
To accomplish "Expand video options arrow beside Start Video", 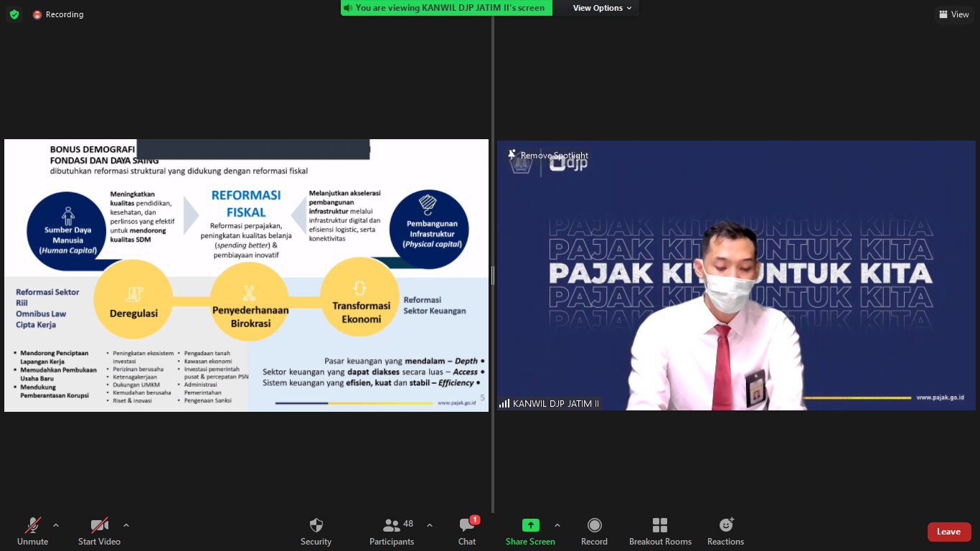I will 126,525.
